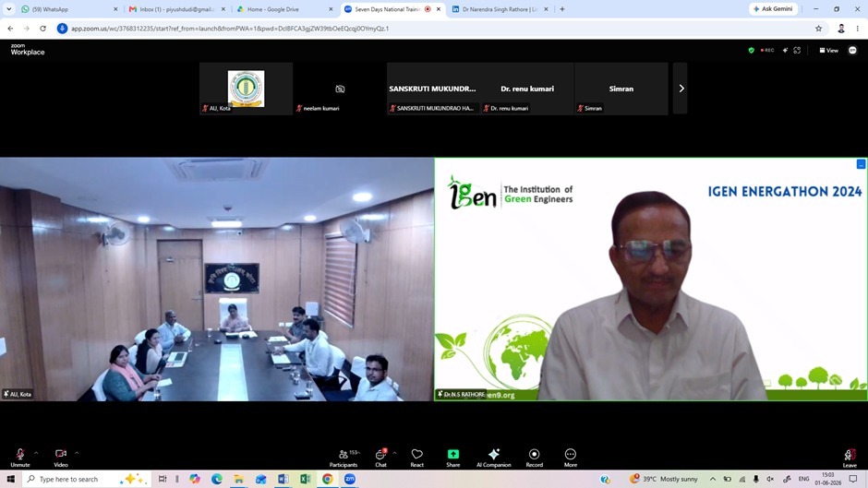Open Word from taskbar
Image resolution: width=868 pixels, height=488 pixels.
click(x=283, y=479)
